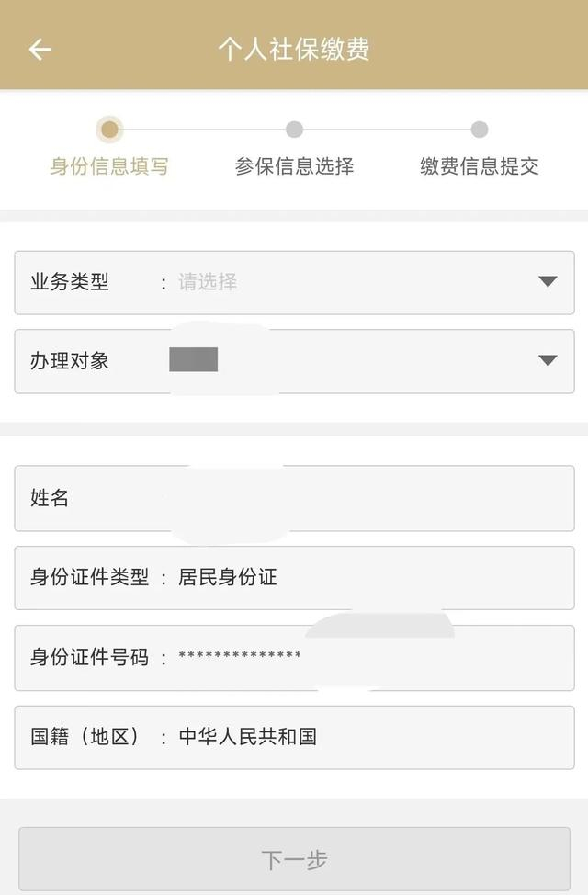Click the 身份信息填写 step circle

tap(109, 130)
